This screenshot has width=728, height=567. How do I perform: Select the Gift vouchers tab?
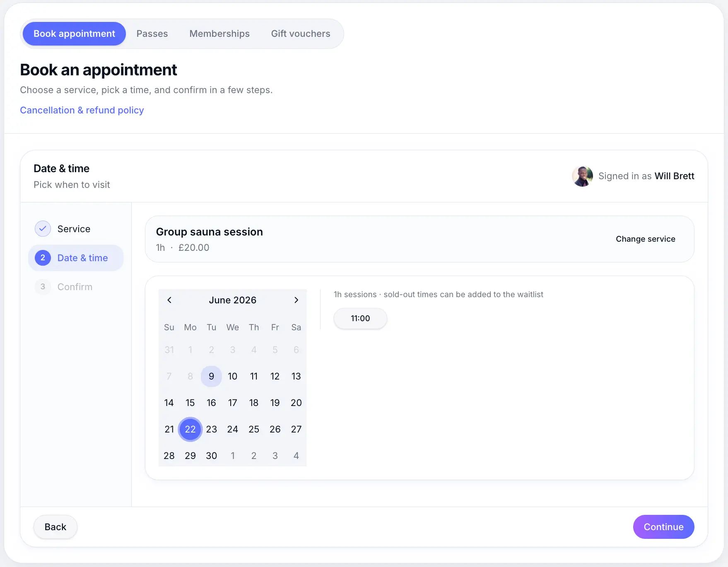click(x=301, y=34)
